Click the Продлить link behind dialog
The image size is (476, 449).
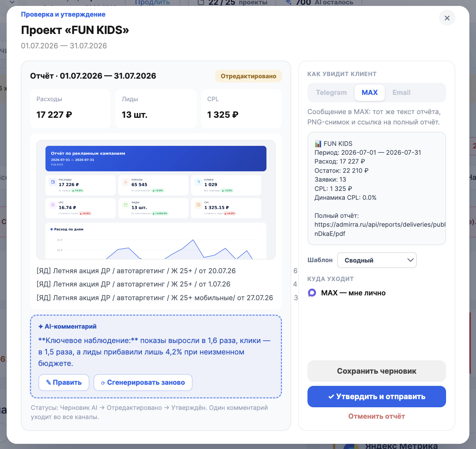(152, 3)
